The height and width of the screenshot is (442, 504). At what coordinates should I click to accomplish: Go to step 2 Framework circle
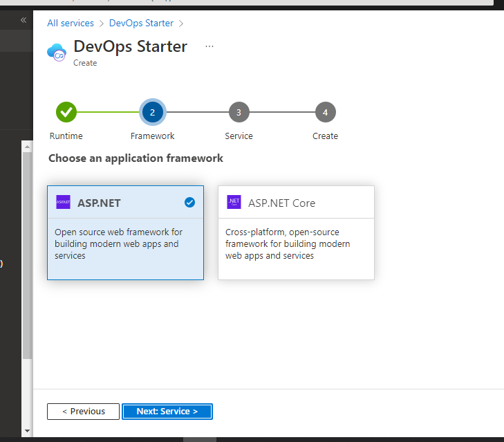pyautogui.click(x=152, y=111)
